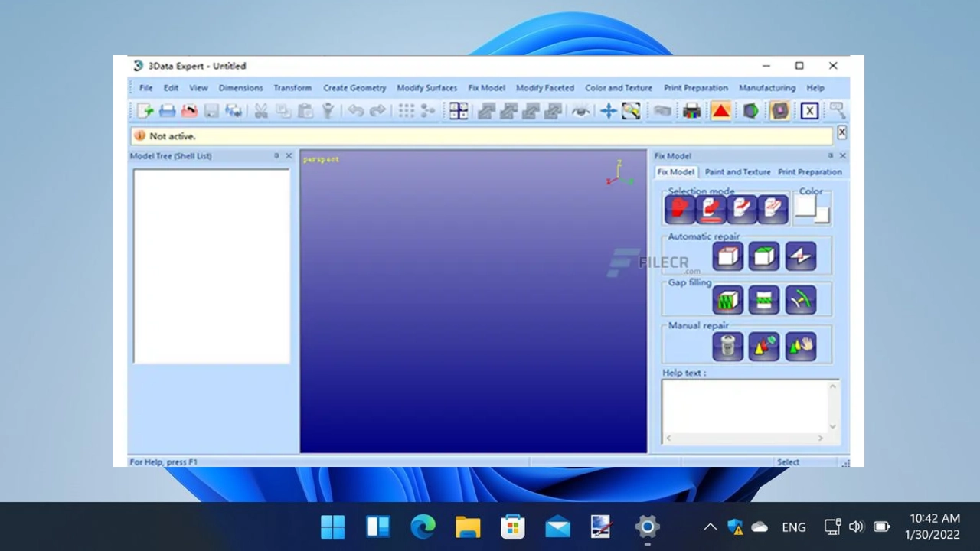
Task: Open the File menu
Action: (x=145, y=88)
